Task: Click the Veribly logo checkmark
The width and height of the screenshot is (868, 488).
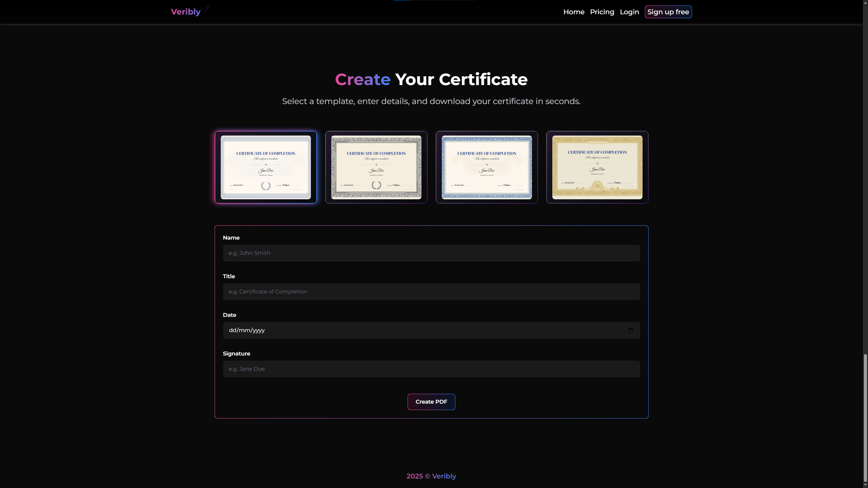Action: (x=206, y=9)
